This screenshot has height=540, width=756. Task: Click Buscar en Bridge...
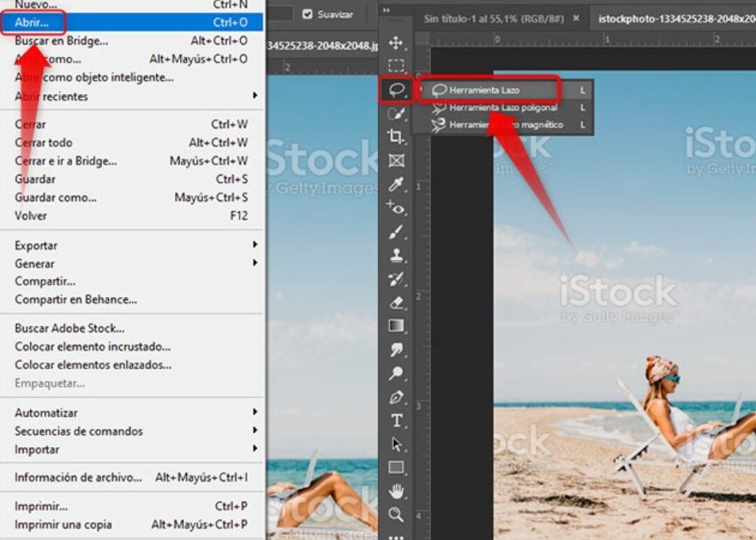[x=132, y=41]
